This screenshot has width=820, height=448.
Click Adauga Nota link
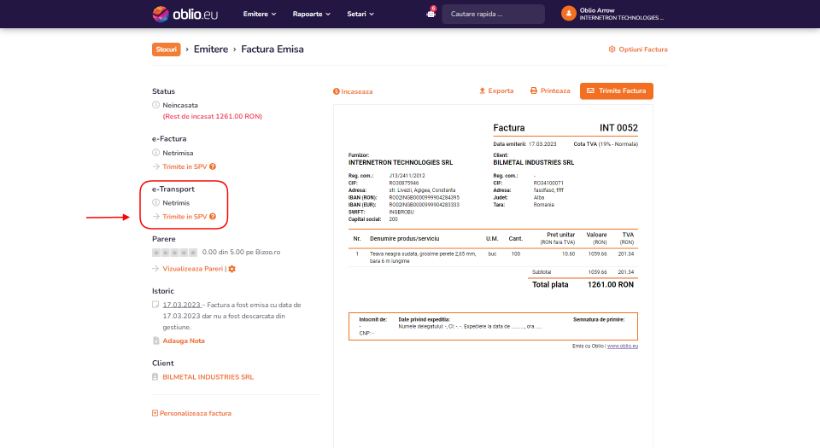[184, 341]
